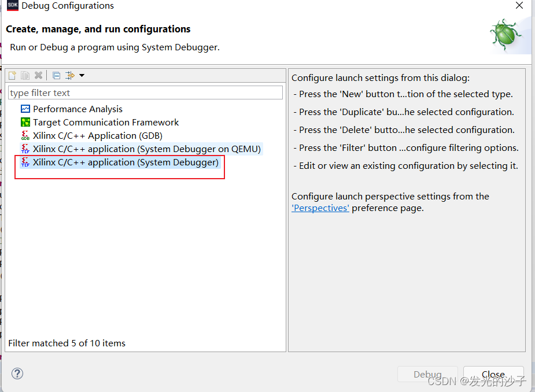Click the "Press the 'Duplicate'" hint line

pos(404,112)
